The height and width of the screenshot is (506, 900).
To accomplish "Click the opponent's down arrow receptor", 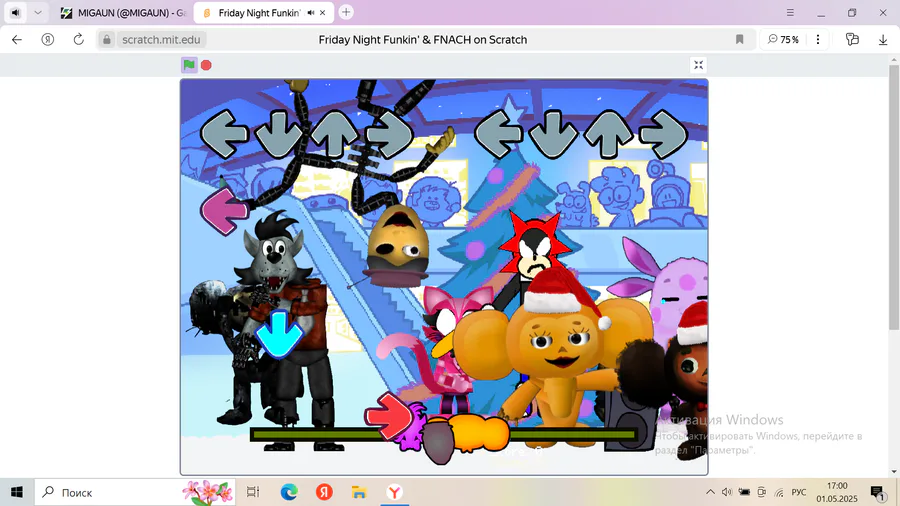I will [x=279, y=135].
